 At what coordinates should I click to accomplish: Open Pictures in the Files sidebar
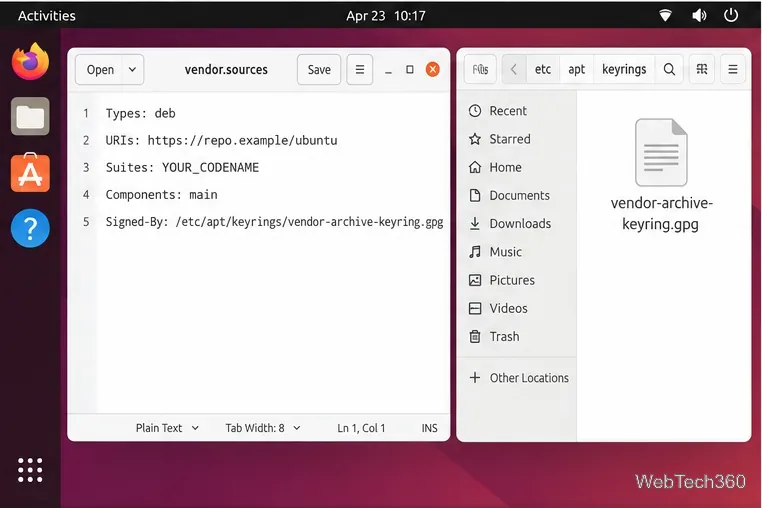(516, 280)
